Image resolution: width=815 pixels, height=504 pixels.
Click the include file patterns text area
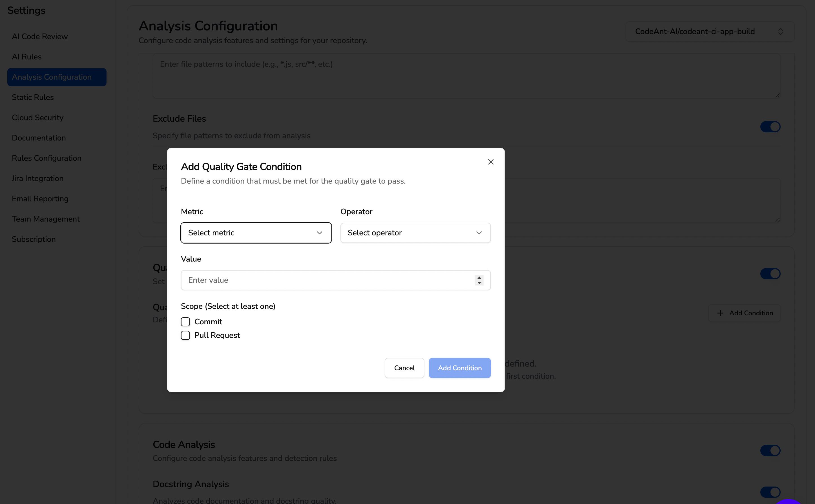466,76
